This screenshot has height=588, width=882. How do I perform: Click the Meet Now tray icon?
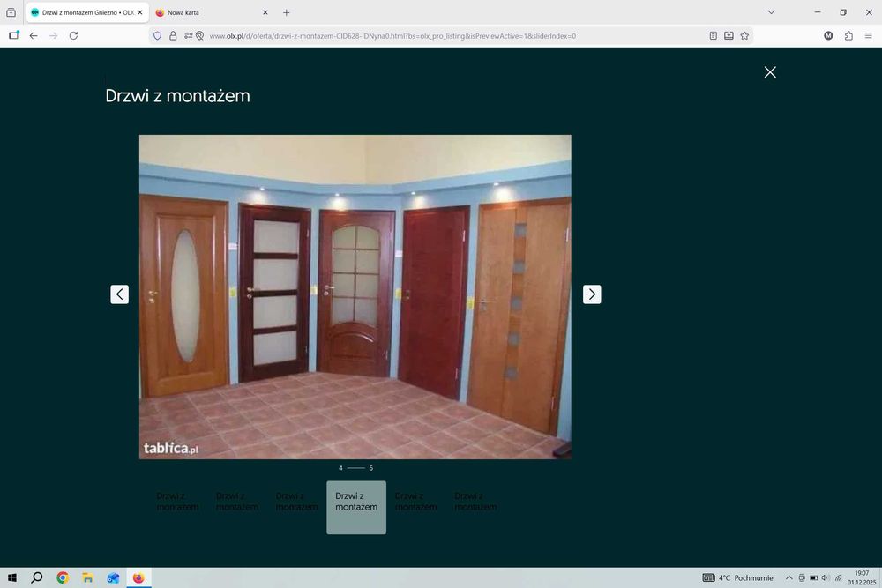(x=802, y=578)
